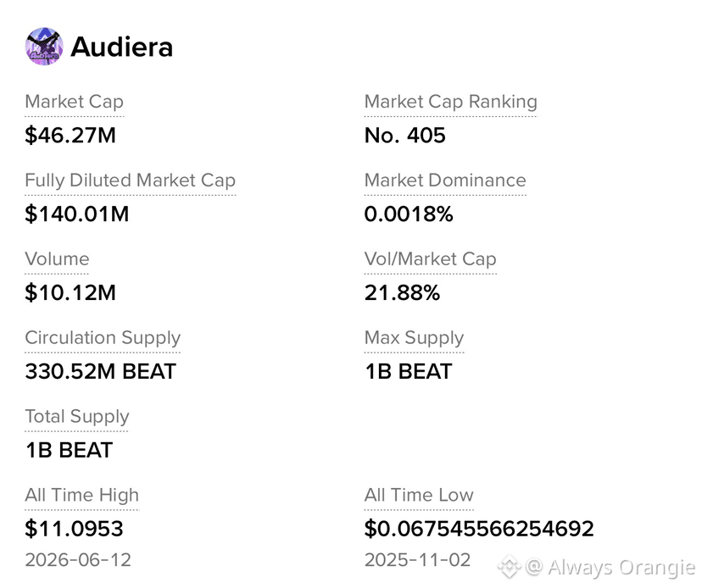This screenshot has width=702, height=588.
Task: Select the $46.27M market cap value
Action: tap(70, 136)
